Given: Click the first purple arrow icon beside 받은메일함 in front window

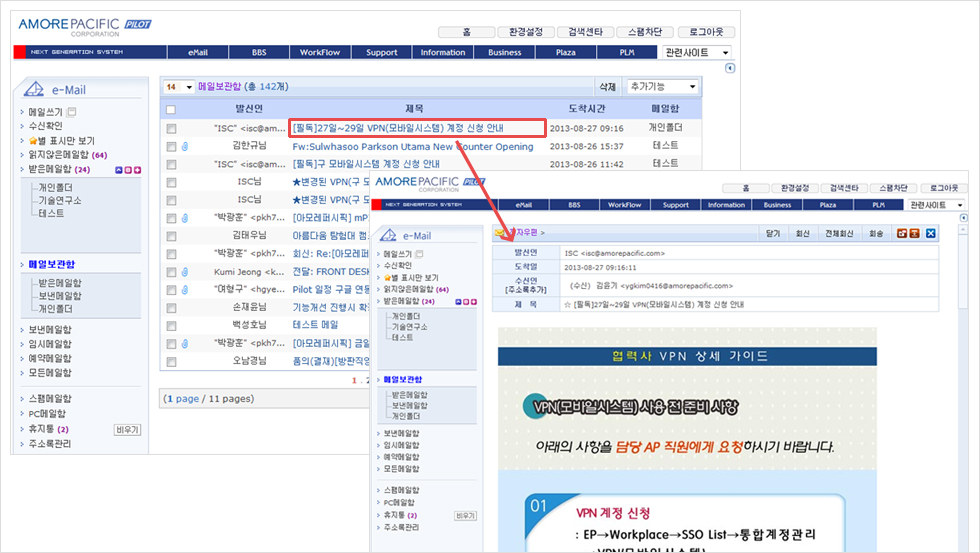Looking at the screenshot, I should click(x=458, y=302).
